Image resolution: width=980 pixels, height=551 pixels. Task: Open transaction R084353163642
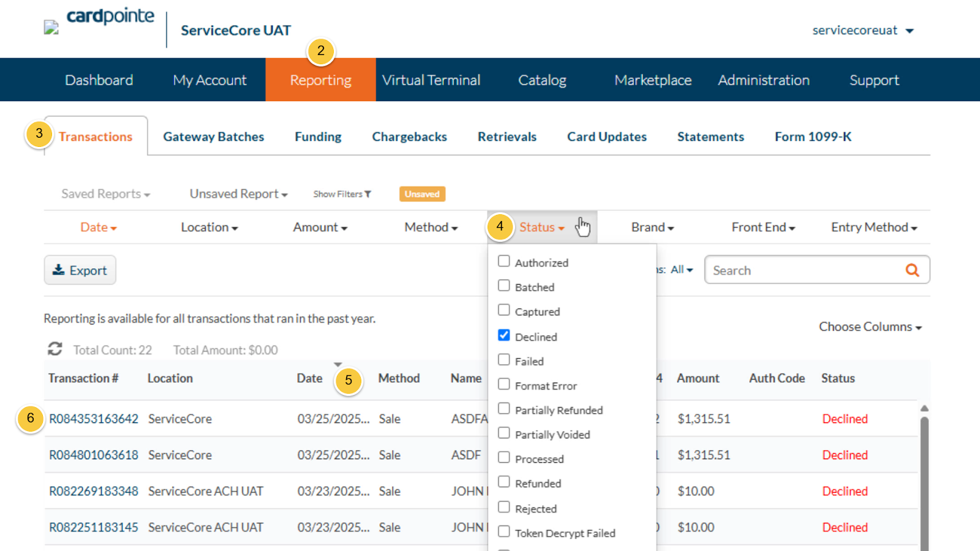coord(94,419)
